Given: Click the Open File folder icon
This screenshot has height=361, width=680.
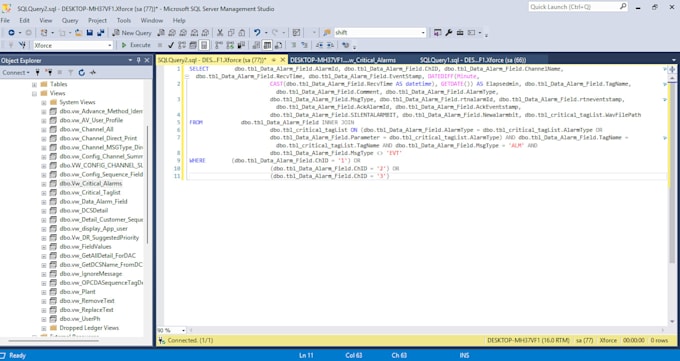Looking at the screenshot, I should pyautogui.click(x=78, y=33).
